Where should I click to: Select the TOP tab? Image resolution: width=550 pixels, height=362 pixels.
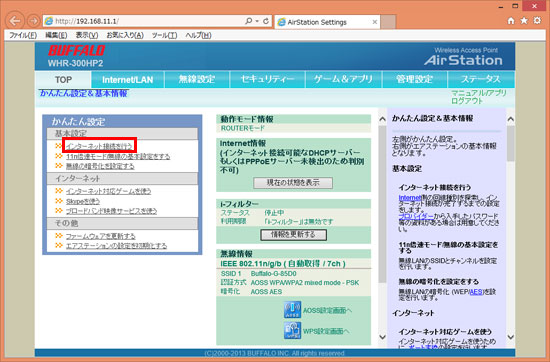[63, 80]
